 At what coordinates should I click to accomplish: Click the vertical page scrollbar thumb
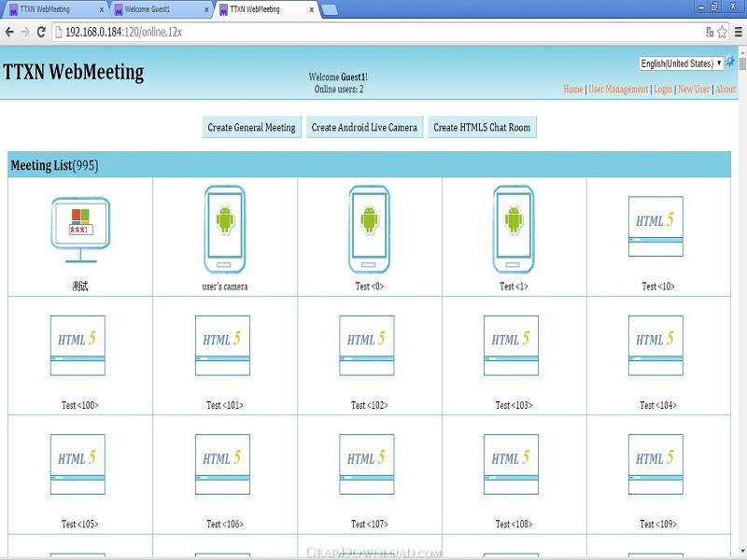point(742,63)
